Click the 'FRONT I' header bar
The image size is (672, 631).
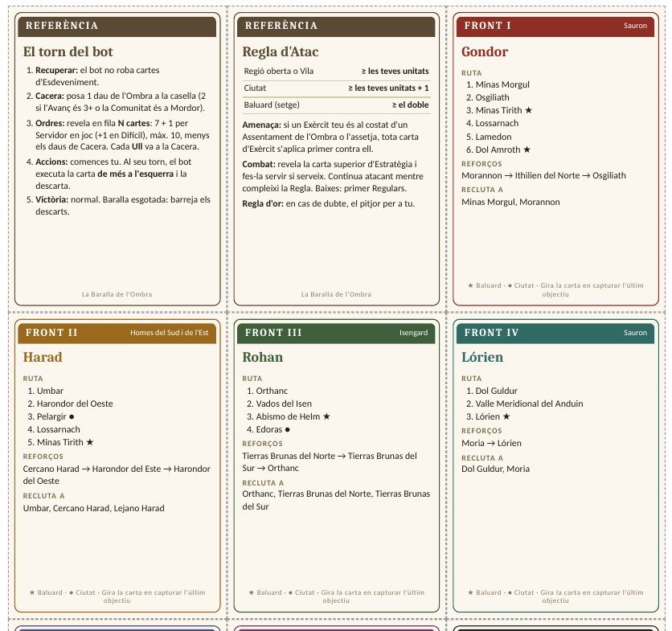555,26
